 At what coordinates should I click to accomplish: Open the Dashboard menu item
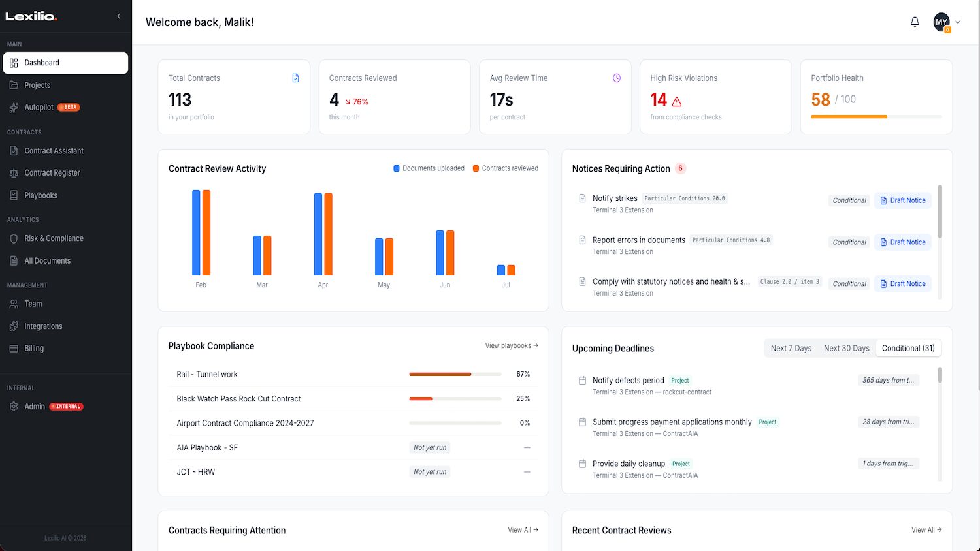[65, 63]
